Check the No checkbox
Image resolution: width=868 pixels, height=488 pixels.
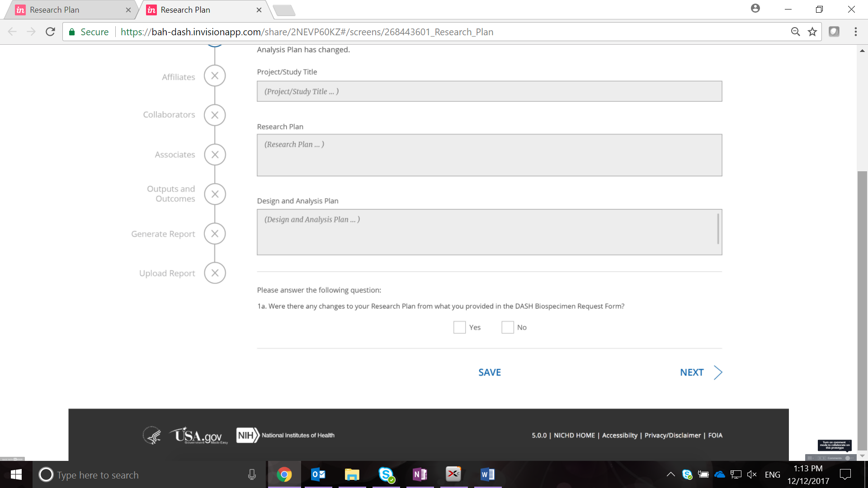(507, 327)
